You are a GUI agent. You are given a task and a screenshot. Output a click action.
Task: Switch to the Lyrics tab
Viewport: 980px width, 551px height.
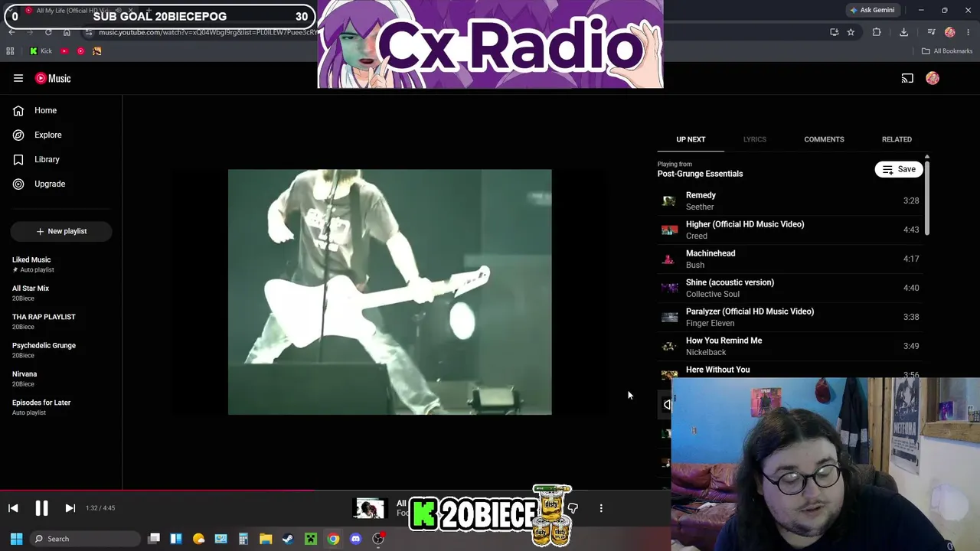click(754, 139)
